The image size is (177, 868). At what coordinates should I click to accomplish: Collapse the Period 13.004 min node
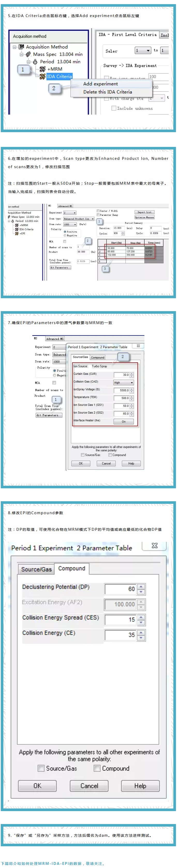click(29, 62)
